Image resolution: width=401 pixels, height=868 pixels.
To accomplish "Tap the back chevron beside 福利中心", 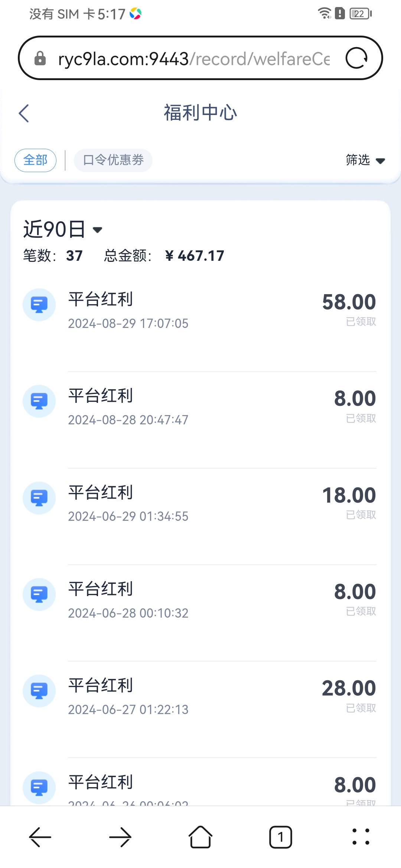I will (x=24, y=113).
